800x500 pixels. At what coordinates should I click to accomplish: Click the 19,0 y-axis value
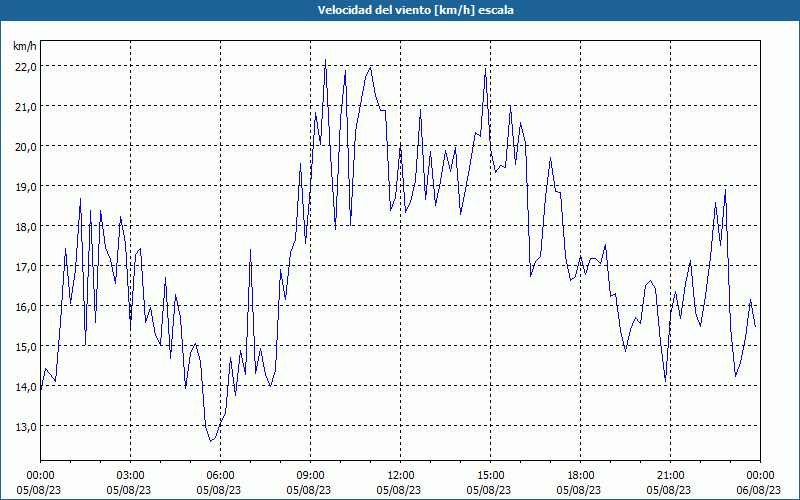pyautogui.click(x=26, y=187)
